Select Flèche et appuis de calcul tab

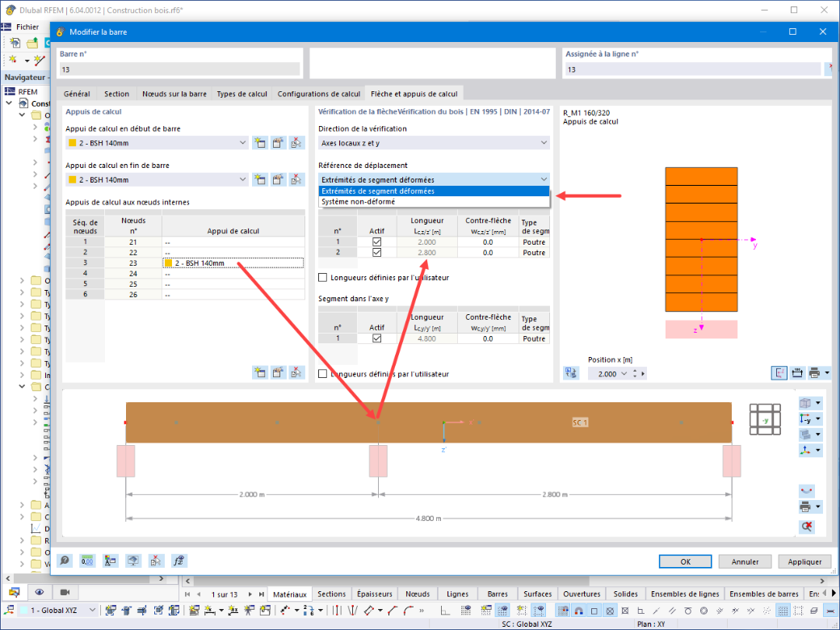coord(414,94)
